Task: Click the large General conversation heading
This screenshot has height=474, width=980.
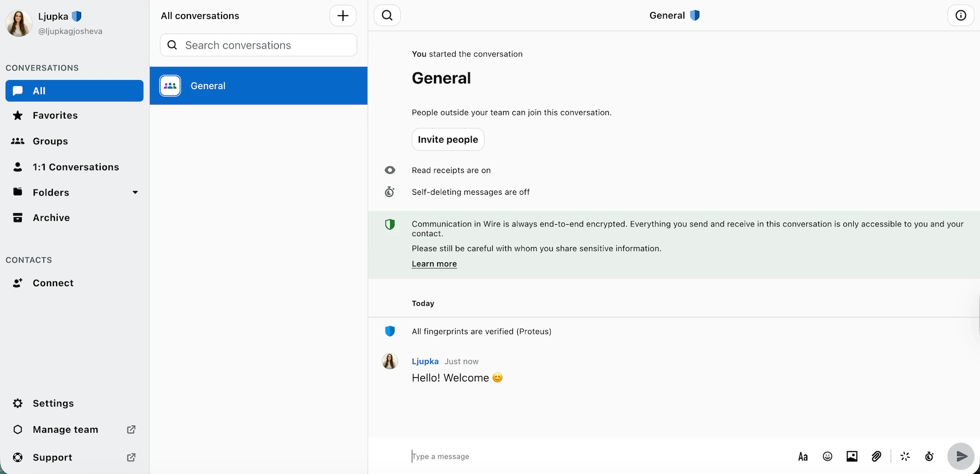Action: click(442, 78)
